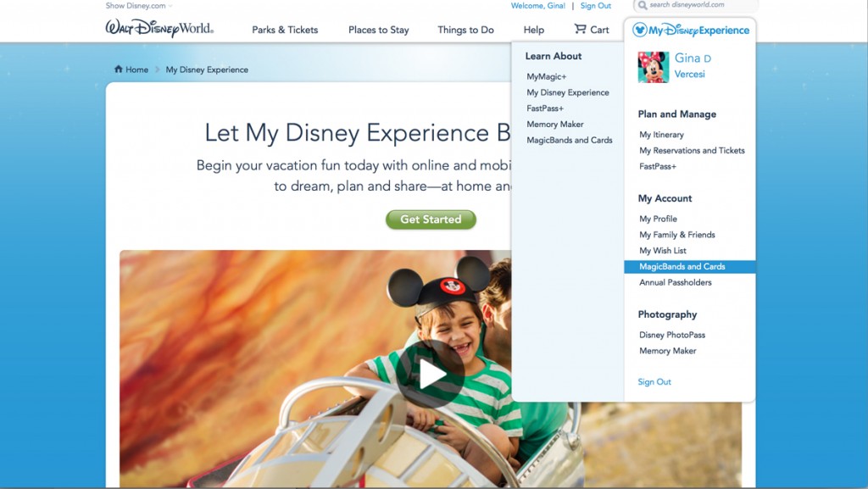868x489 pixels.
Task: Open My Wish List
Action: 663,251
